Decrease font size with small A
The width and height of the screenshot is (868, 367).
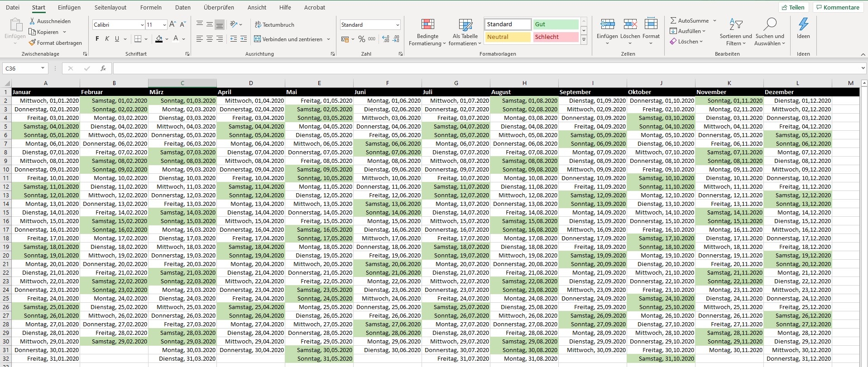click(183, 24)
